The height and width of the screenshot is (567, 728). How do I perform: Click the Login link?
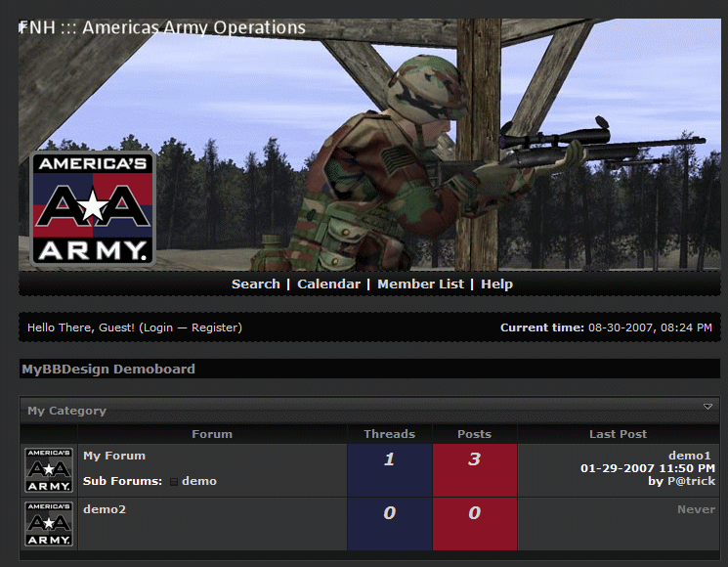point(158,327)
